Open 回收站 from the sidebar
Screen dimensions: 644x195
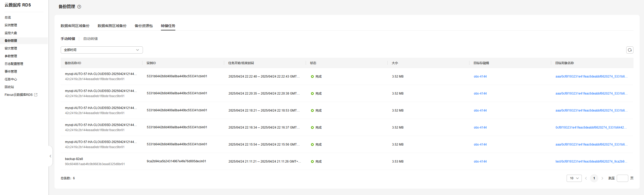point(9,87)
